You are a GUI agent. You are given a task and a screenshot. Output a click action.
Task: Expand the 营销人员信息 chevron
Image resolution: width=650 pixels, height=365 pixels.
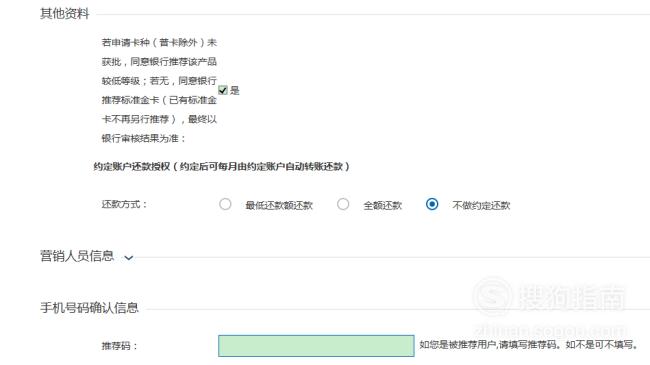tap(129, 258)
